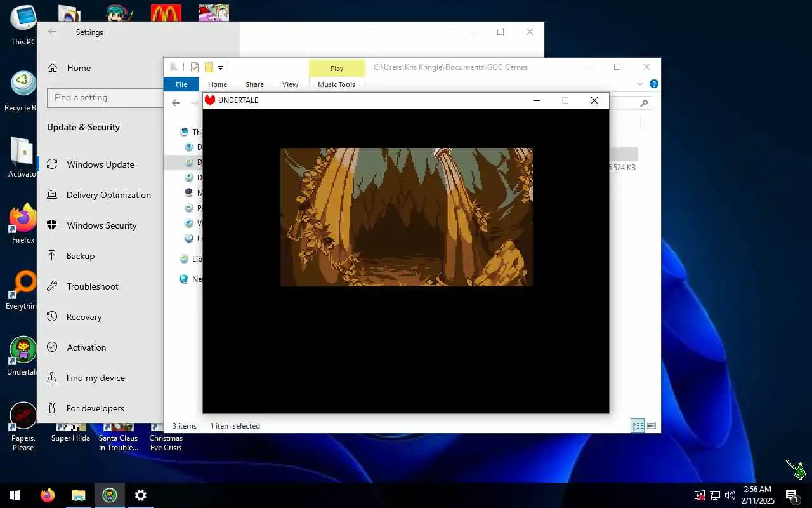
Task: Select the Christmas Eve Crisis desktop shortcut
Action: click(166, 438)
